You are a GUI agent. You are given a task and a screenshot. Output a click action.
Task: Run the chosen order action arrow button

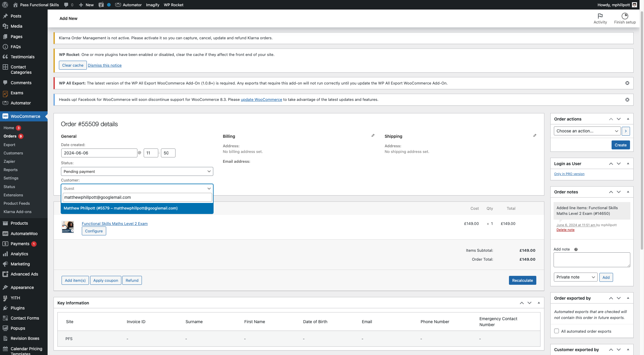[x=626, y=131]
